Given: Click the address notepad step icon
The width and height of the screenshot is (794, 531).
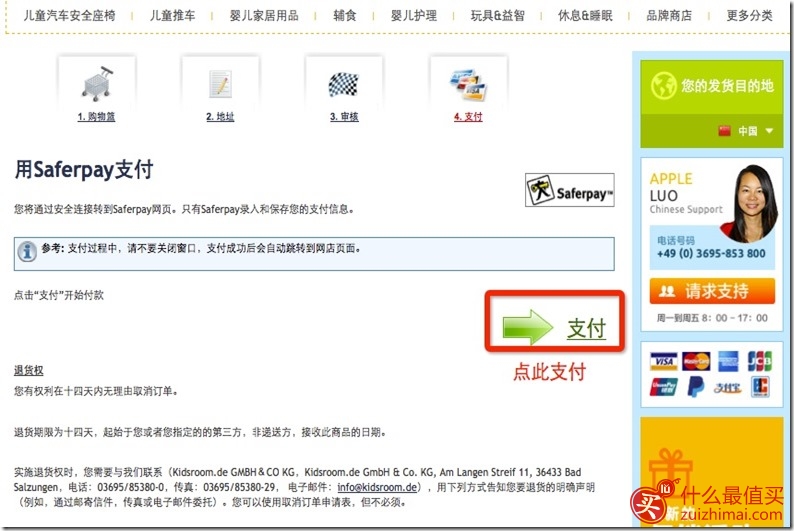Looking at the screenshot, I should pyautogui.click(x=221, y=84).
